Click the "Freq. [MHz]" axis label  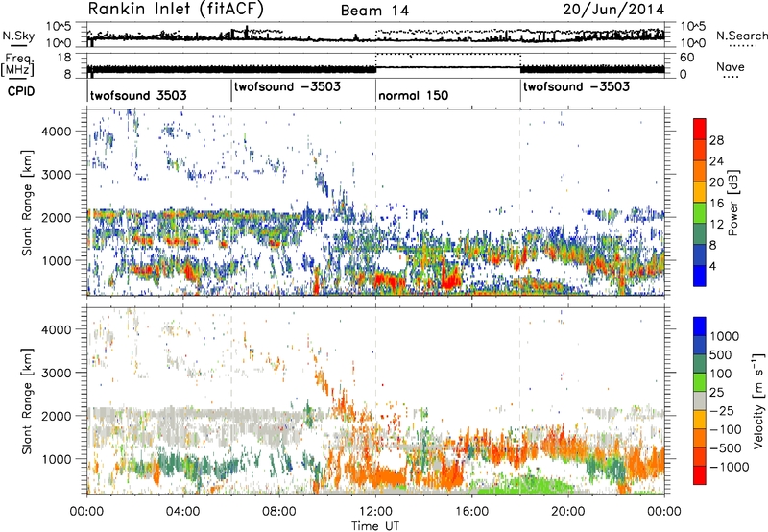coord(17,64)
